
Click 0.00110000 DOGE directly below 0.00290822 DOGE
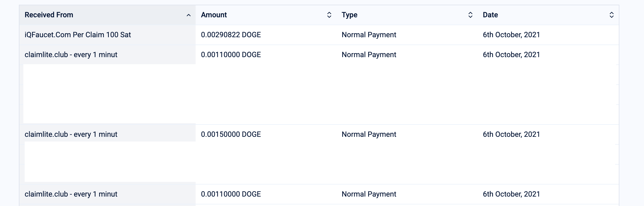point(231,55)
